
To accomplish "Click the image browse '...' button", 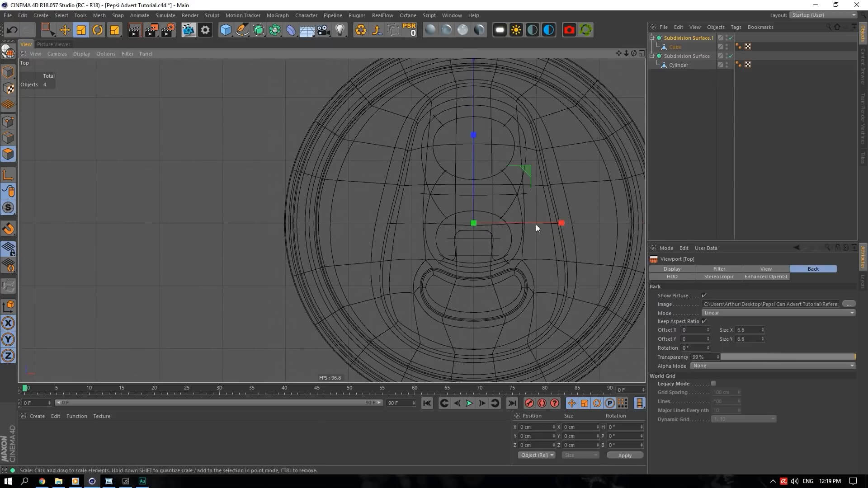I will pyautogui.click(x=849, y=304).
